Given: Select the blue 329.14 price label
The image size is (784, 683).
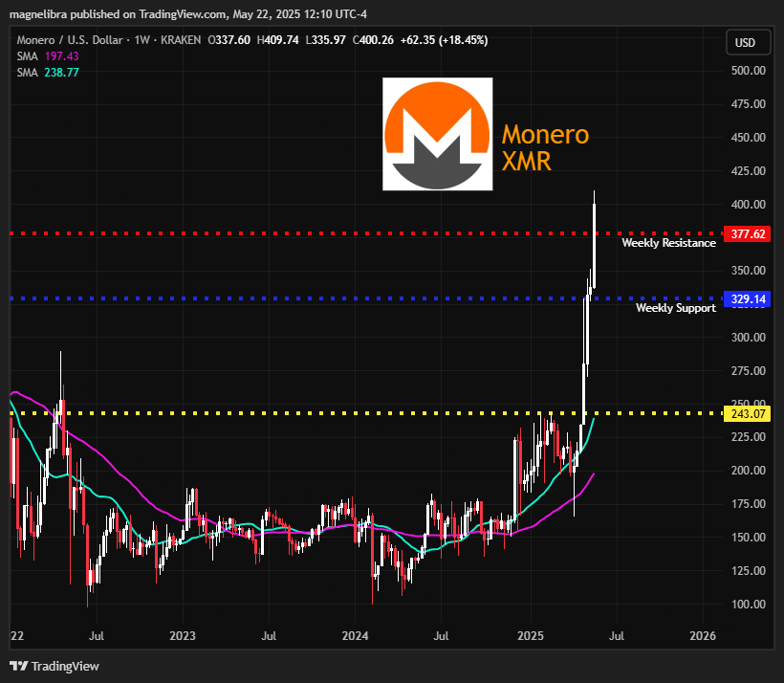Looking at the screenshot, I should [x=748, y=298].
